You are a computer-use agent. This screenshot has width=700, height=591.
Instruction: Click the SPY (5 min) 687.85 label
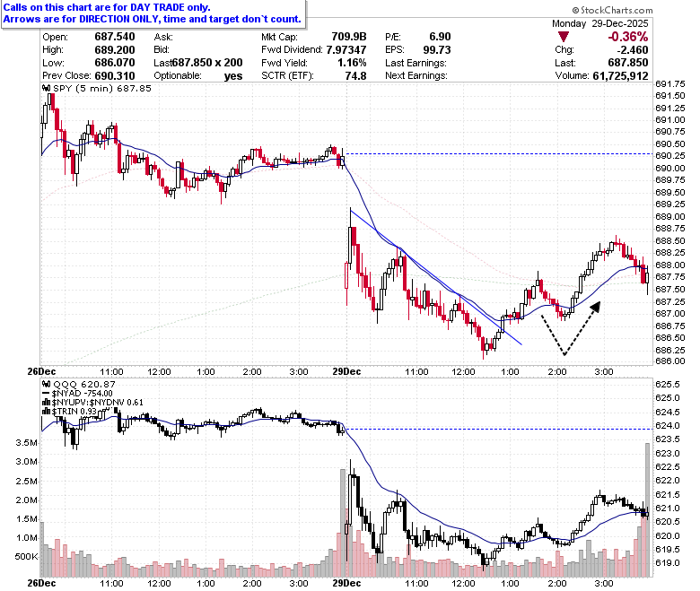click(x=102, y=88)
